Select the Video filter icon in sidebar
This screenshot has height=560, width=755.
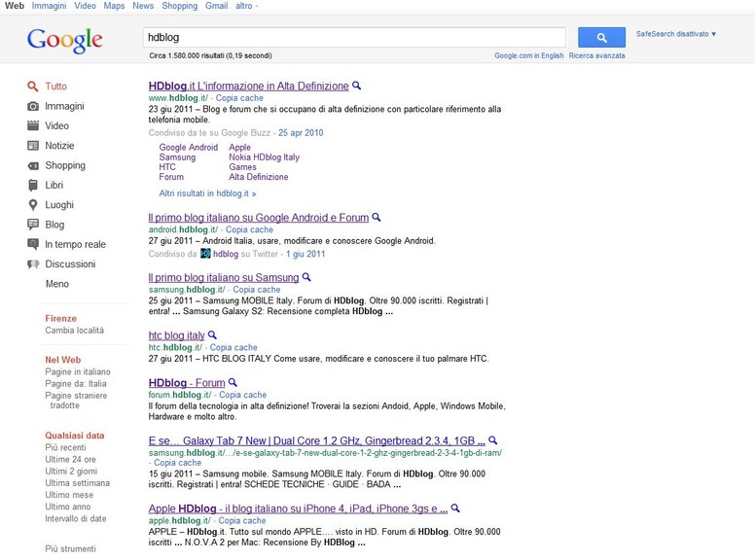[33, 126]
